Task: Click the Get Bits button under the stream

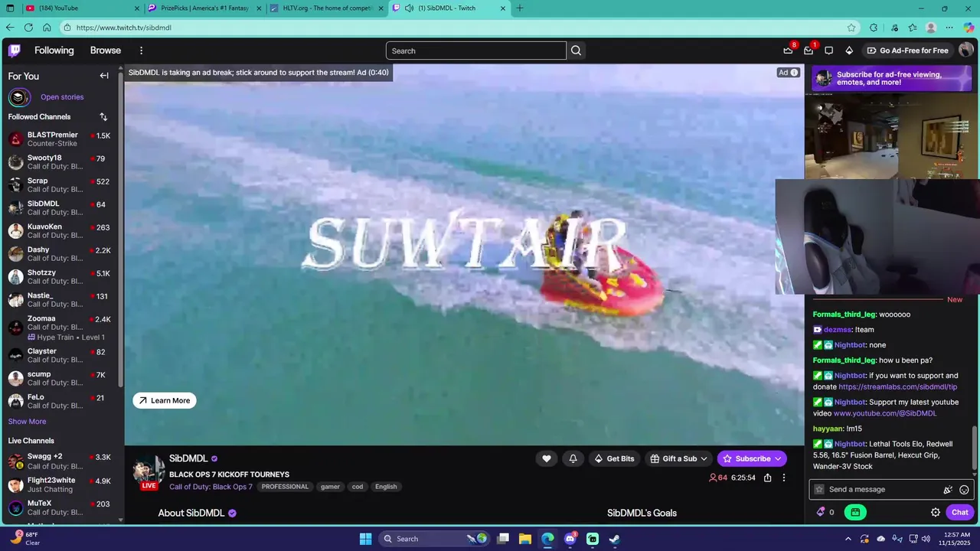Action: [x=615, y=458]
